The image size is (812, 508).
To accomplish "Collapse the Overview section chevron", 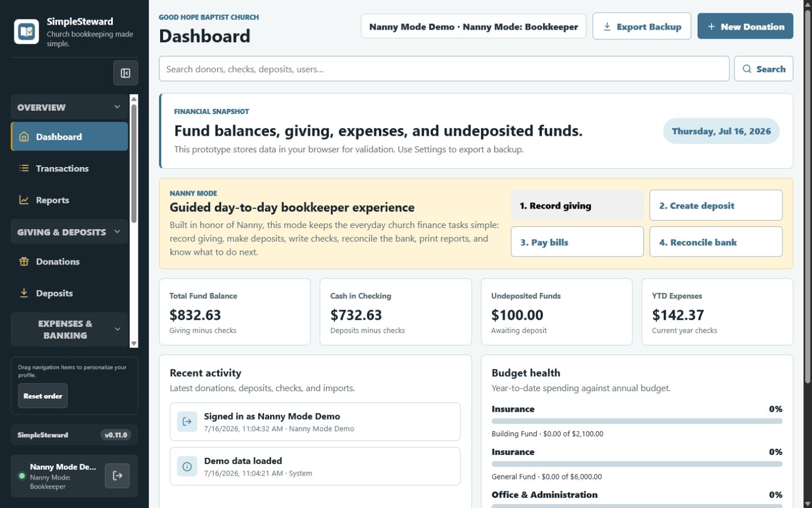I will click(x=117, y=107).
